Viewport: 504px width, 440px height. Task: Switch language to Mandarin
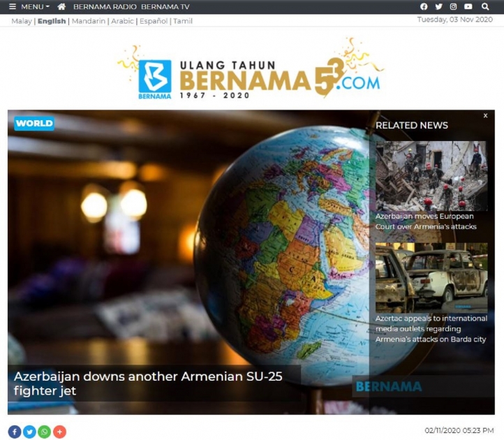point(89,21)
